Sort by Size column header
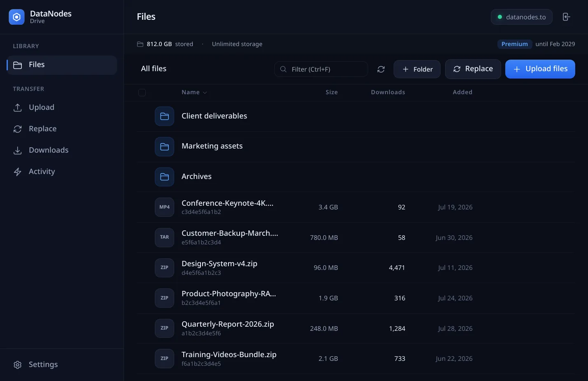The image size is (588, 381). [x=331, y=92]
